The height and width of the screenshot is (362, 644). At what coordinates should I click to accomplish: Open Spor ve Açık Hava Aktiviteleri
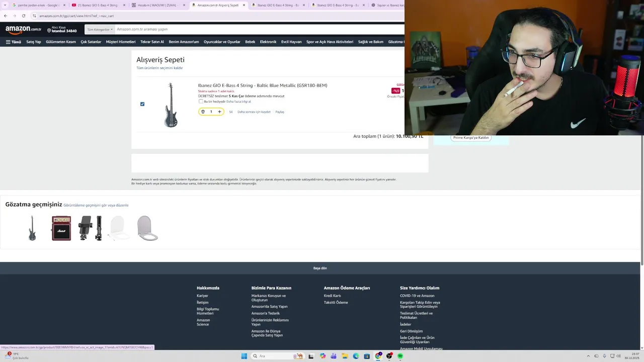tap(330, 42)
